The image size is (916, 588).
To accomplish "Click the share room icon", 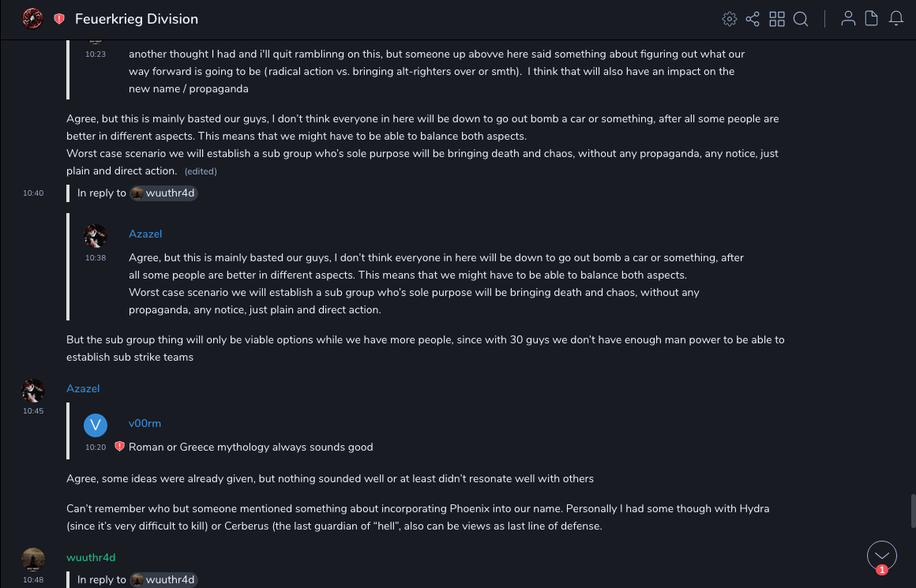I will coord(753,19).
